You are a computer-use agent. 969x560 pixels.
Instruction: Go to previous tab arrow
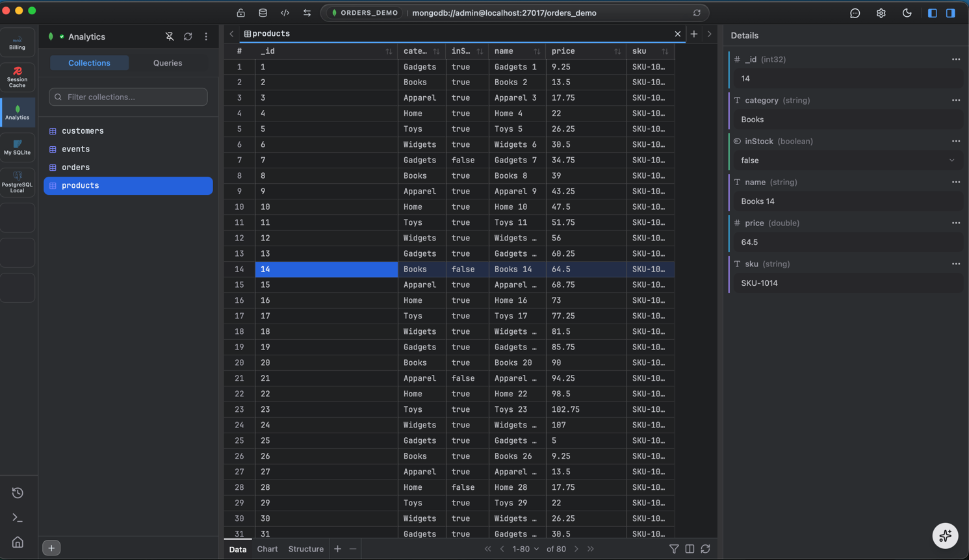[231, 34]
